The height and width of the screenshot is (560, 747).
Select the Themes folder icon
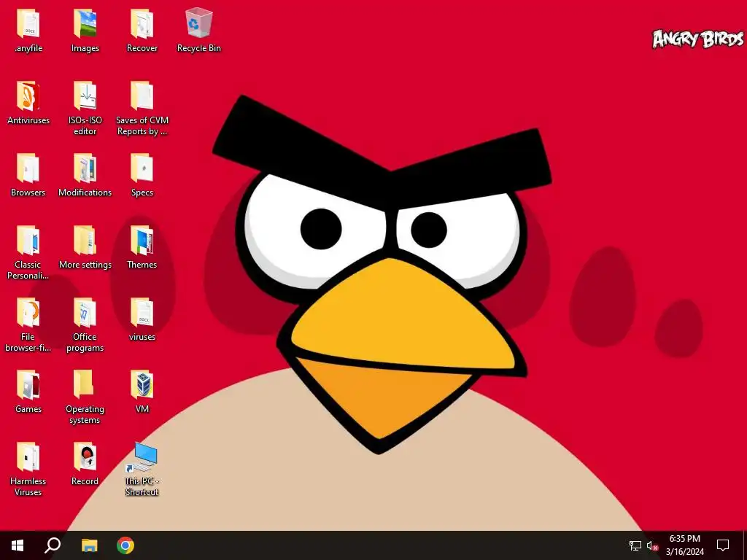142,241
